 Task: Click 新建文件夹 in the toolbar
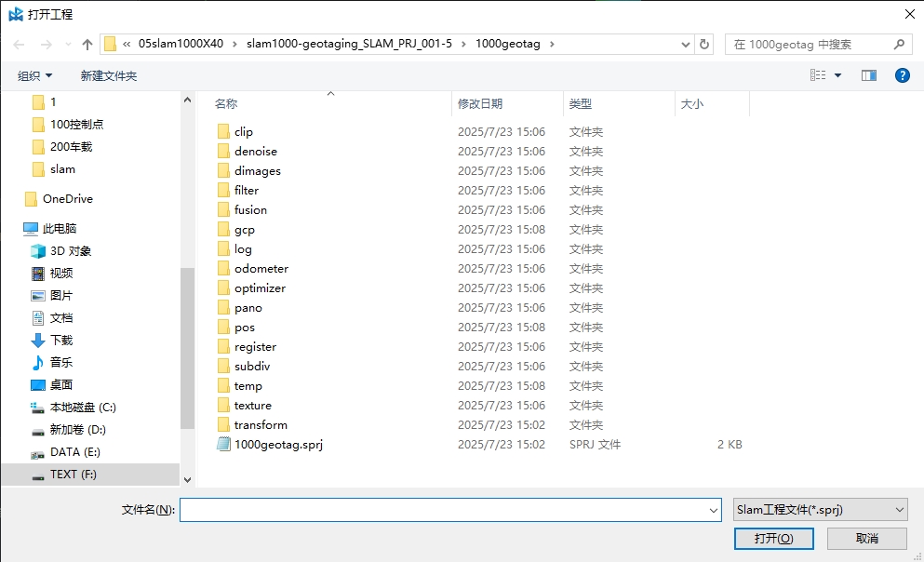108,75
